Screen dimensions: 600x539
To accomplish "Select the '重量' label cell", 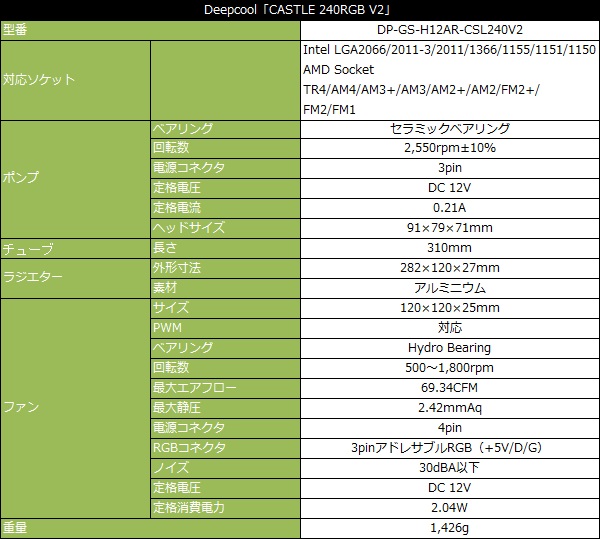I will tap(150, 528).
